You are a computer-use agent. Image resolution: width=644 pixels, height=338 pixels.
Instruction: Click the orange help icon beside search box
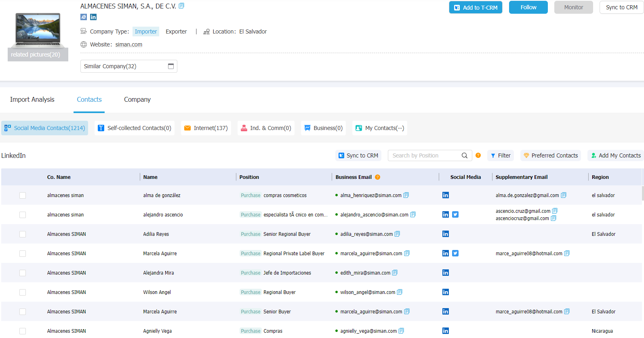coord(478,155)
